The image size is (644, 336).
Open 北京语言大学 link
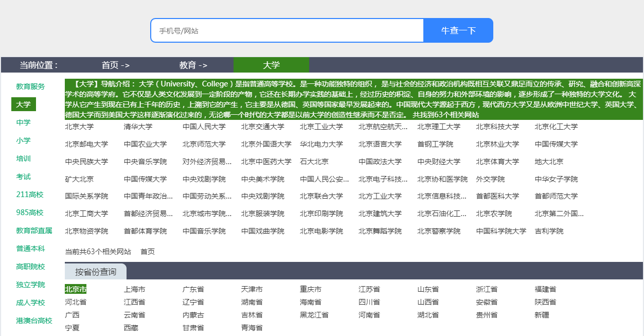[380, 144]
